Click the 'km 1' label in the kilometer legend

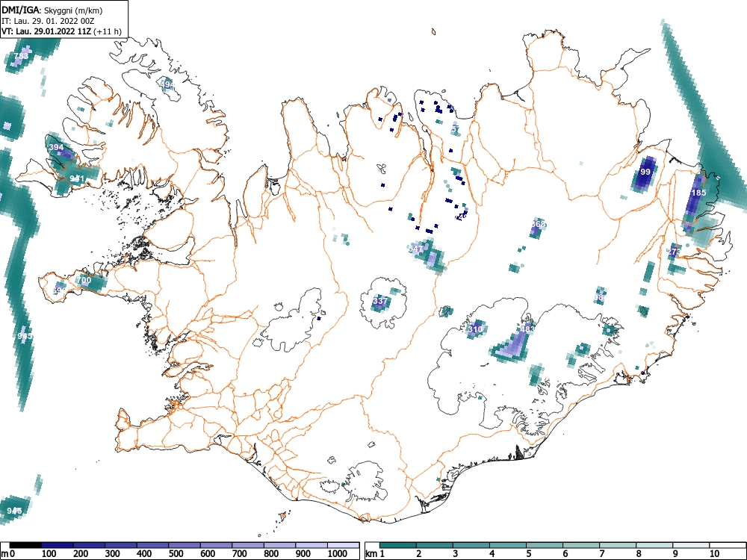tap(376, 553)
